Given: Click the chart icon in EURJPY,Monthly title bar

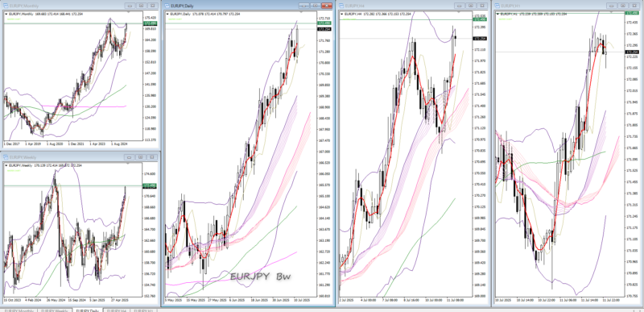Looking at the screenshot, I should click(6, 6).
